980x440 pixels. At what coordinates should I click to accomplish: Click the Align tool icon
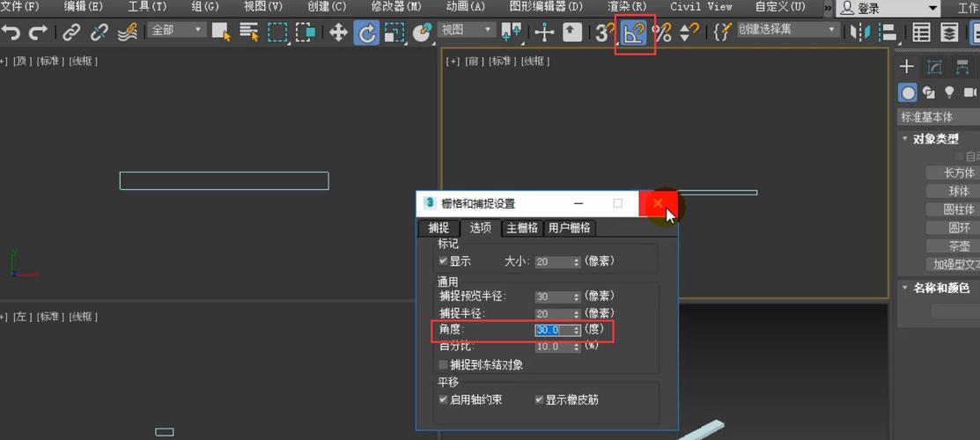click(888, 33)
